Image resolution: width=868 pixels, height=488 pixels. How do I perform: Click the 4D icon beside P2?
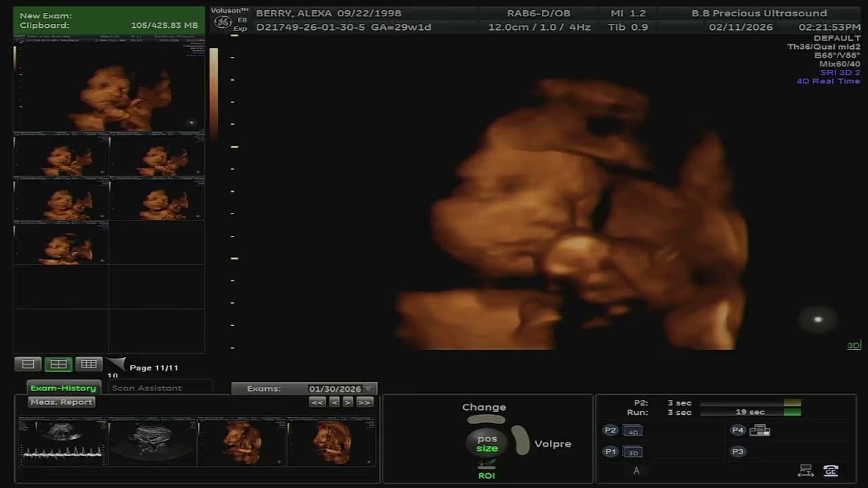633,430
